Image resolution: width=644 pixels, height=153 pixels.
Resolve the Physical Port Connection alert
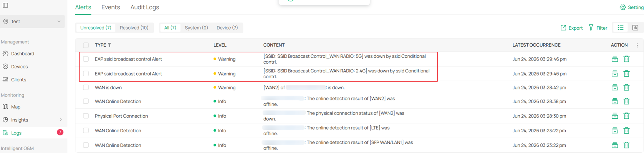click(x=615, y=116)
